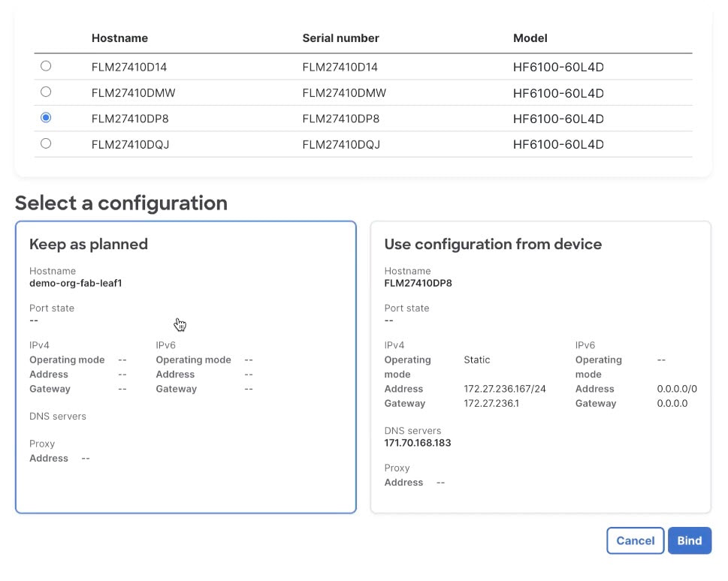The width and height of the screenshot is (728, 581).
Task: Choose the Keep as planned configuration card
Action: [x=186, y=367]
